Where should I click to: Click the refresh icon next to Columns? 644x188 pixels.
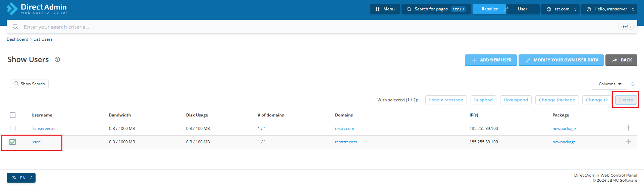pos(632,84)
